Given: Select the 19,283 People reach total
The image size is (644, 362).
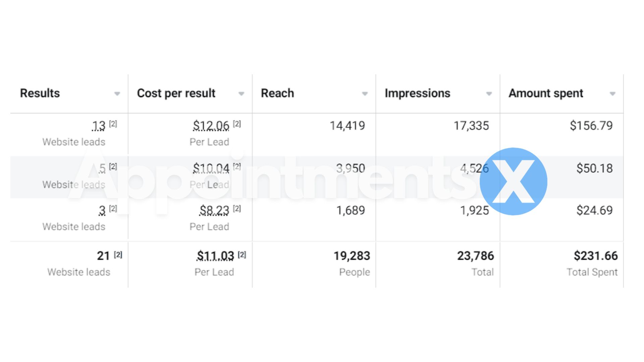Looking at the screenshot, I should tap(352, 256).
